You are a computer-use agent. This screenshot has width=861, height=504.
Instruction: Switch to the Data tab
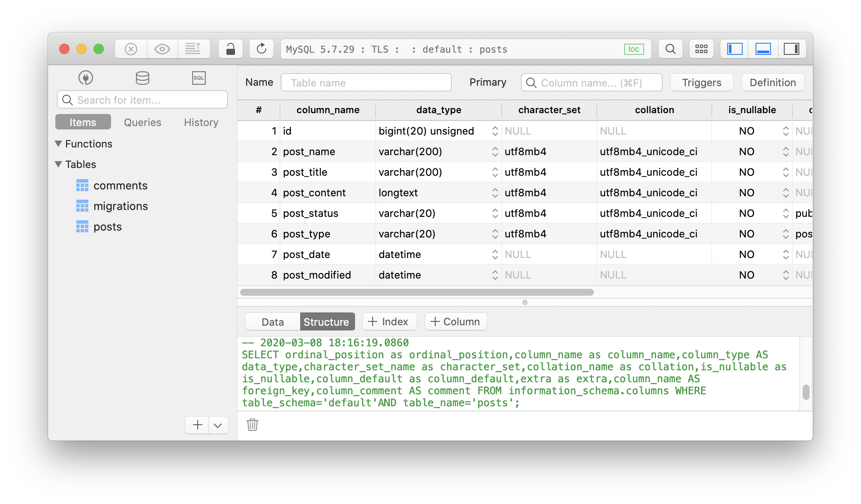[x=273, y=322]
